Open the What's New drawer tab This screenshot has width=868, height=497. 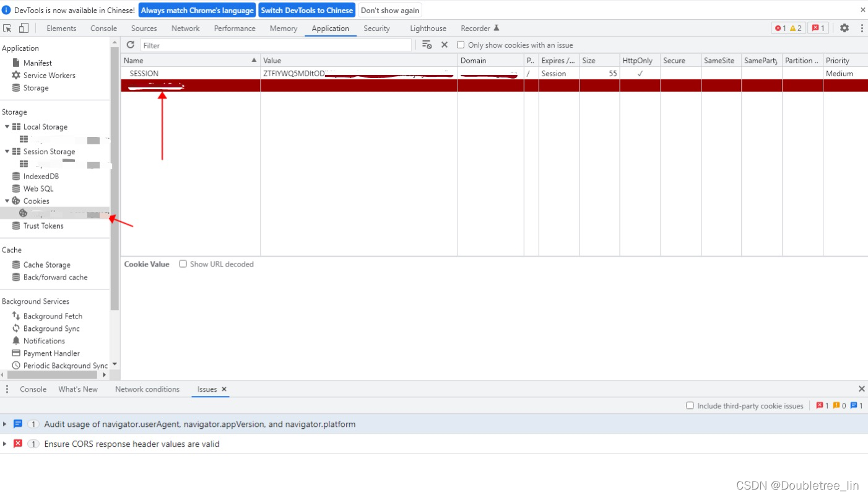click(78, 389)
